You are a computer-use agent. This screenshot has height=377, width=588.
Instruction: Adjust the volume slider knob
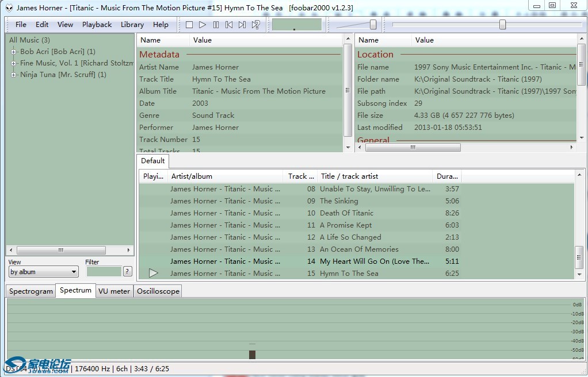pyautogui.click(x=373, y=24)
